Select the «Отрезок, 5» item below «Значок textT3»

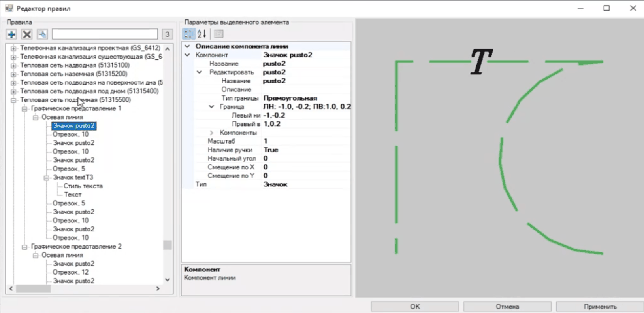pyautogui.click(x=69, y=203)
